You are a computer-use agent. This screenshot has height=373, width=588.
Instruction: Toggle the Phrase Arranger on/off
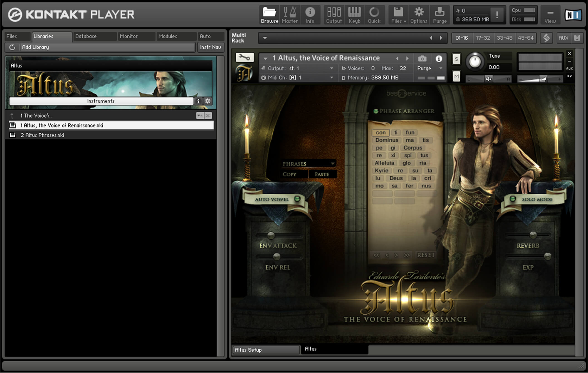(375, 111)
